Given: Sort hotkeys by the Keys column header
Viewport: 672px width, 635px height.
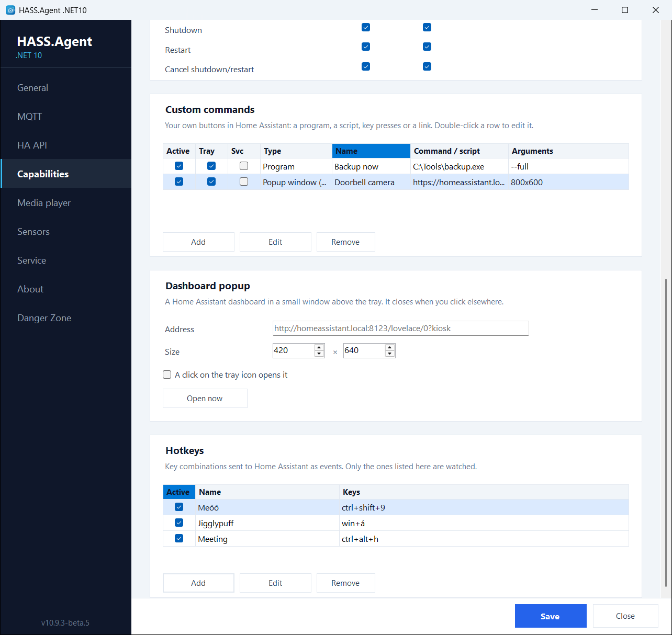Looking at the screenshot, I should (x=484, y=492).
